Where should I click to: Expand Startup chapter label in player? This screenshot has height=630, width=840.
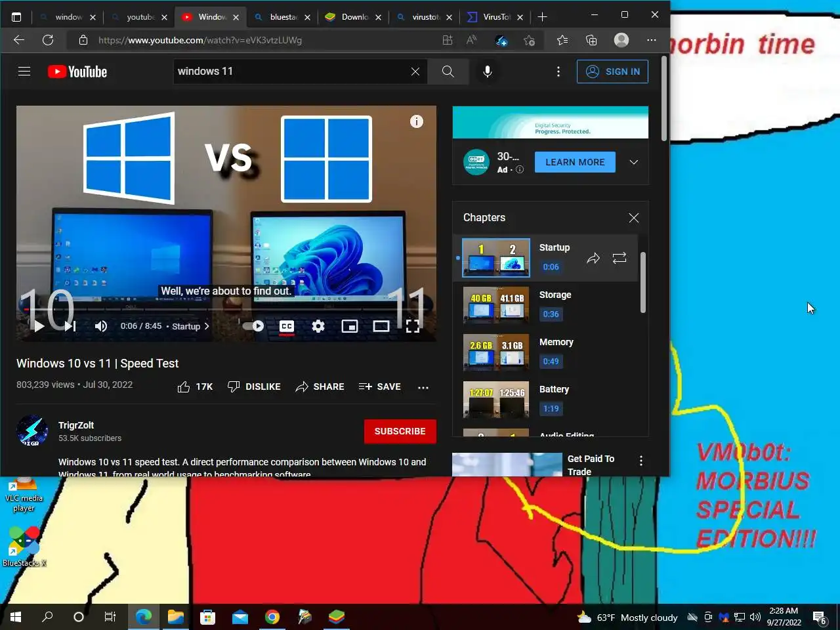click(x=190, y=326)
